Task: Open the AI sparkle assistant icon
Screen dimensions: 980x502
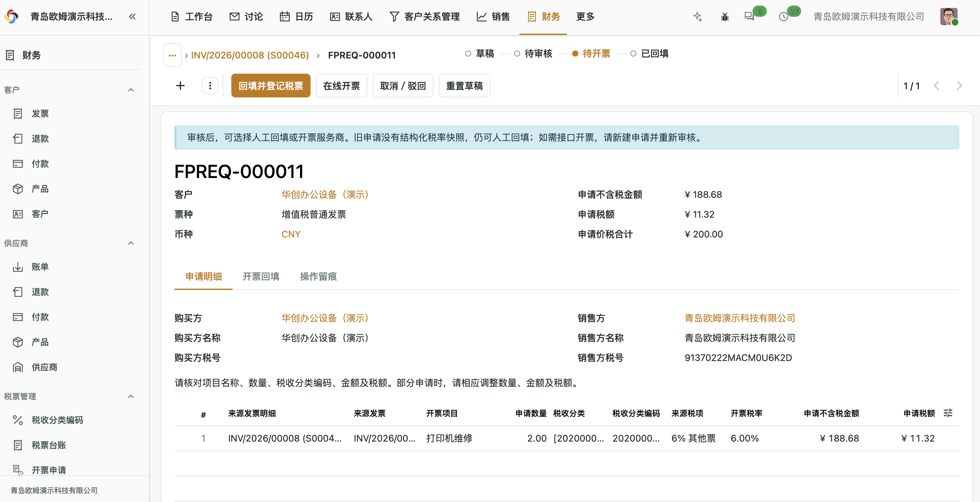Action: (x=697, y=17)
